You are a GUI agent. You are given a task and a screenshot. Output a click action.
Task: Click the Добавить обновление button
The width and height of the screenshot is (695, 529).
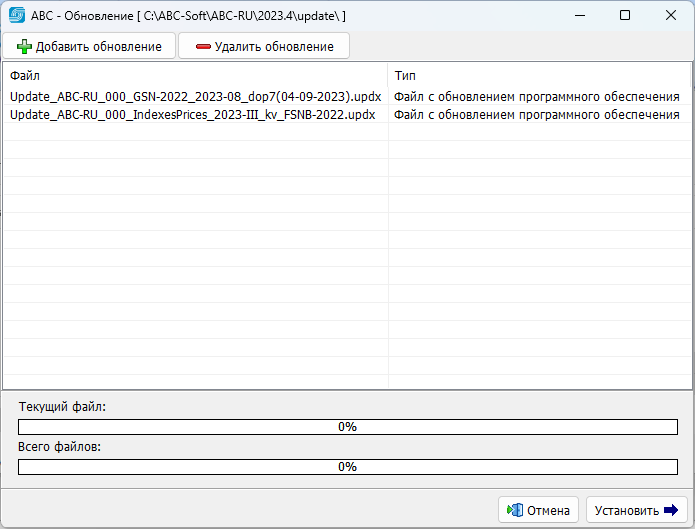[x=89, y=46]
